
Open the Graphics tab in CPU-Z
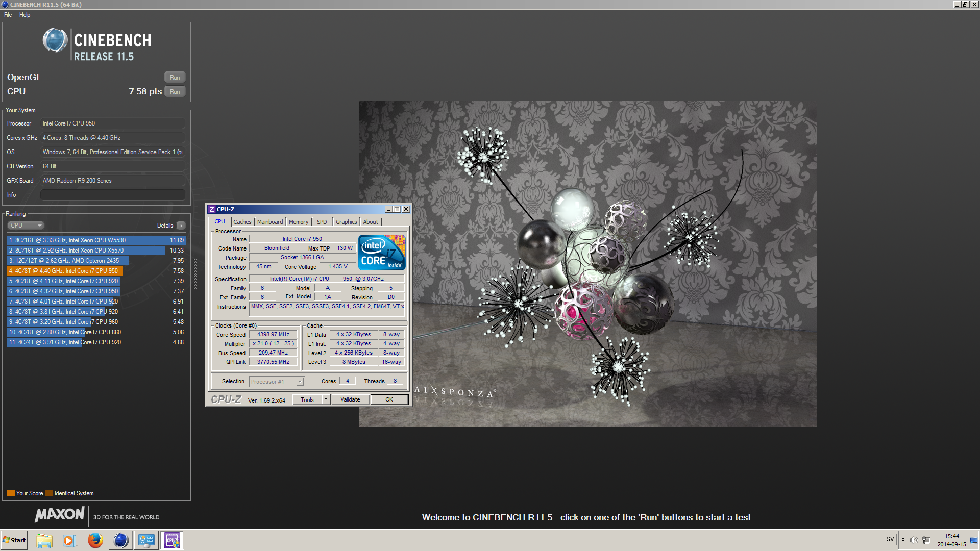(x=347, y=222)
